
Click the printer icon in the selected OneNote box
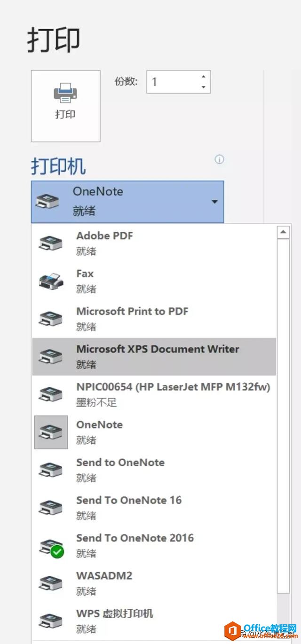pyautogui.click(x=48, y=202)
